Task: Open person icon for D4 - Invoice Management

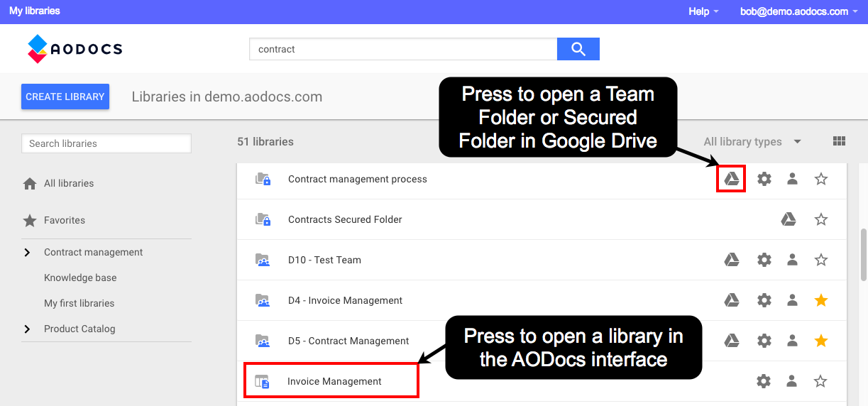Action: pyautogui.click(x=793, y=300)
